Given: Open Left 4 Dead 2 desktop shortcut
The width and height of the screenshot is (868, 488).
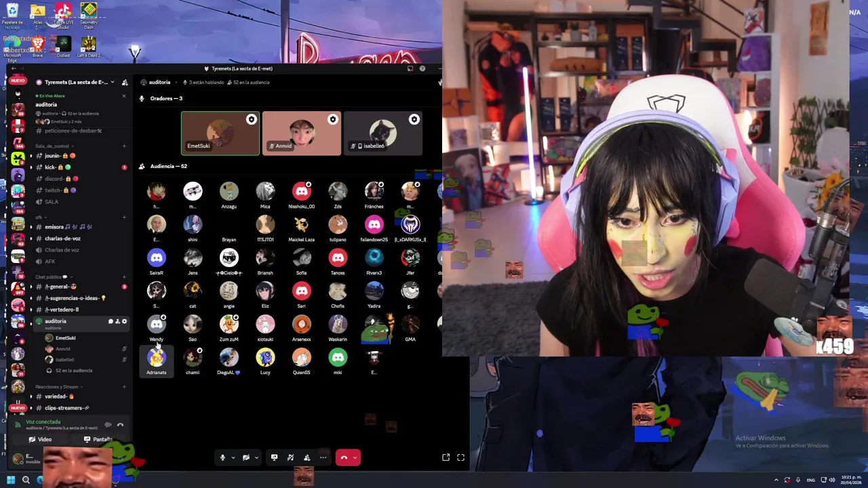Looking at the screenshot, I should [89, 47].
